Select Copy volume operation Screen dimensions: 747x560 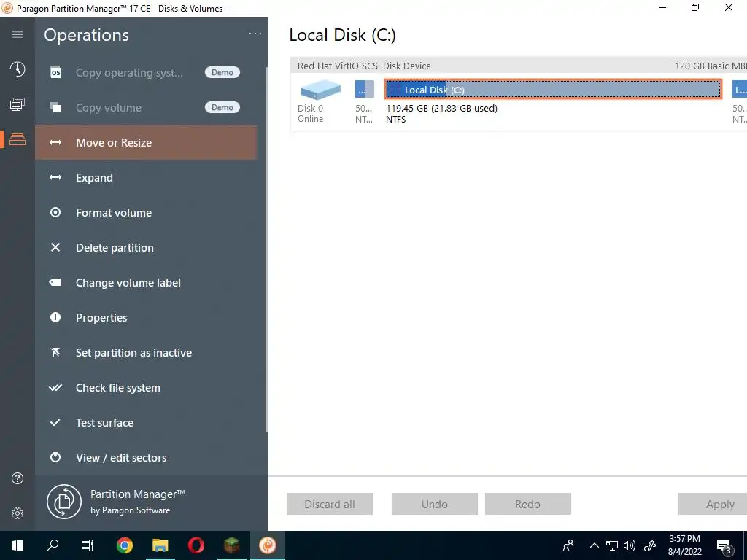[146, 108]
